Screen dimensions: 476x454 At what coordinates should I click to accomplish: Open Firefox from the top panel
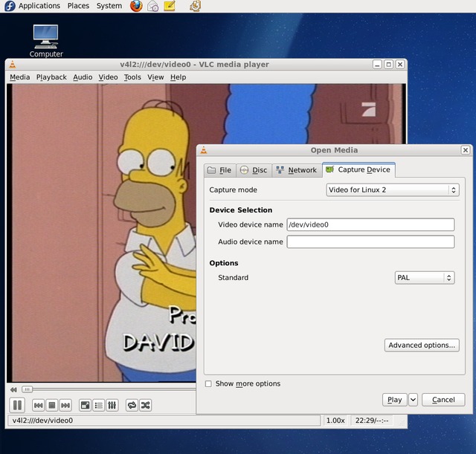136,6
